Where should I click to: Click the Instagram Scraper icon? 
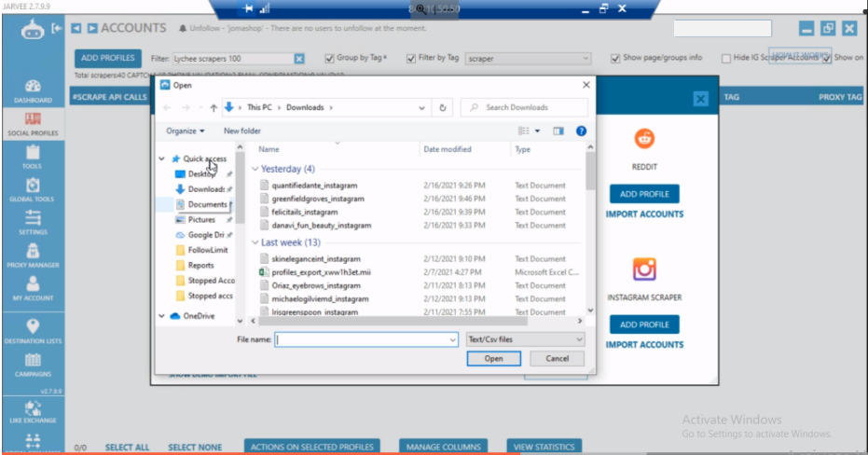[644, 269]
